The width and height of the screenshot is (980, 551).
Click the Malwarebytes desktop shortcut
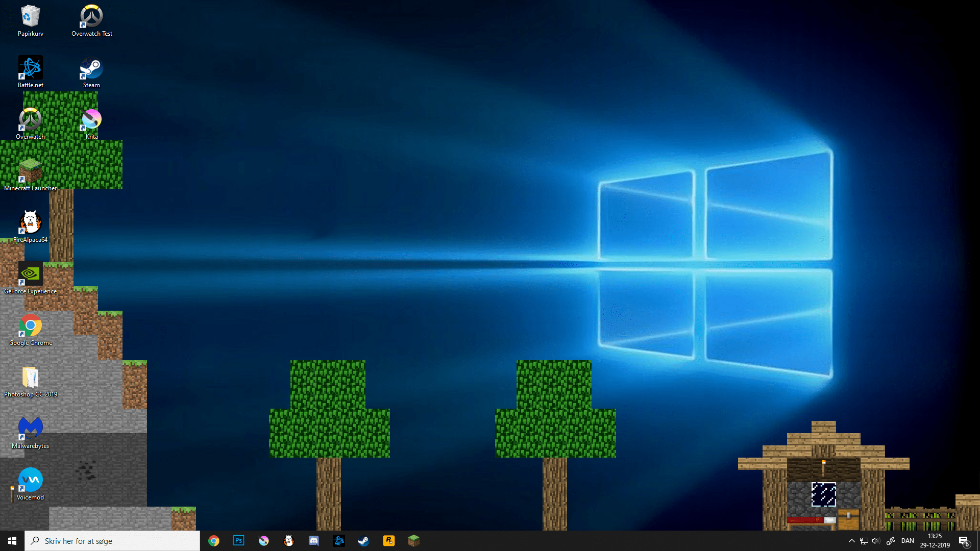coord(30,429)
